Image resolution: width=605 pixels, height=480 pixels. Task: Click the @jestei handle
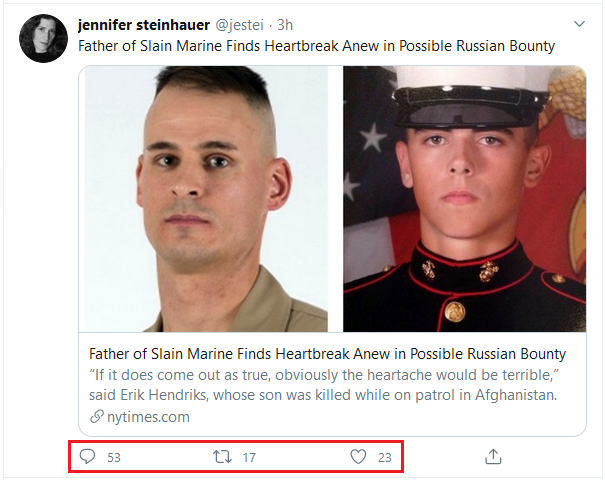point(241,23)
